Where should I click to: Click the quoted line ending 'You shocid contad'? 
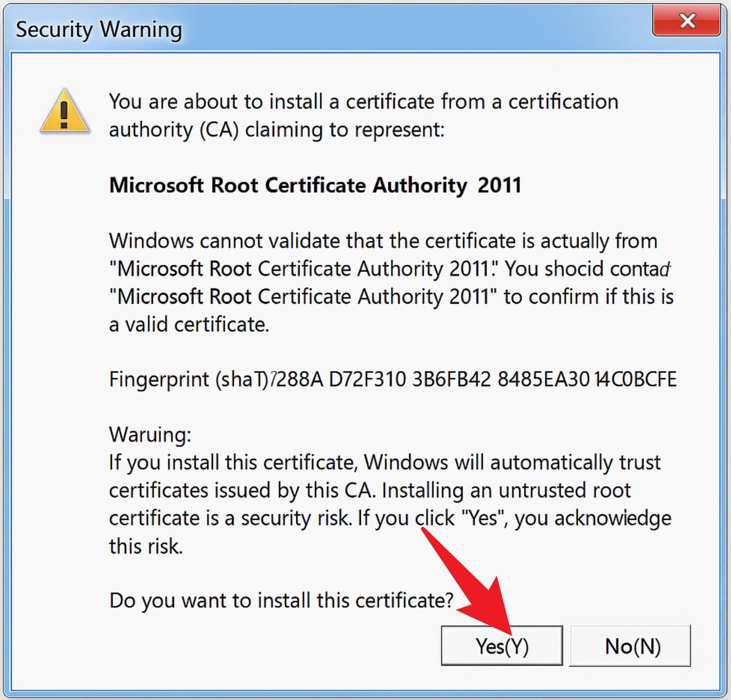tap(390, 269)
